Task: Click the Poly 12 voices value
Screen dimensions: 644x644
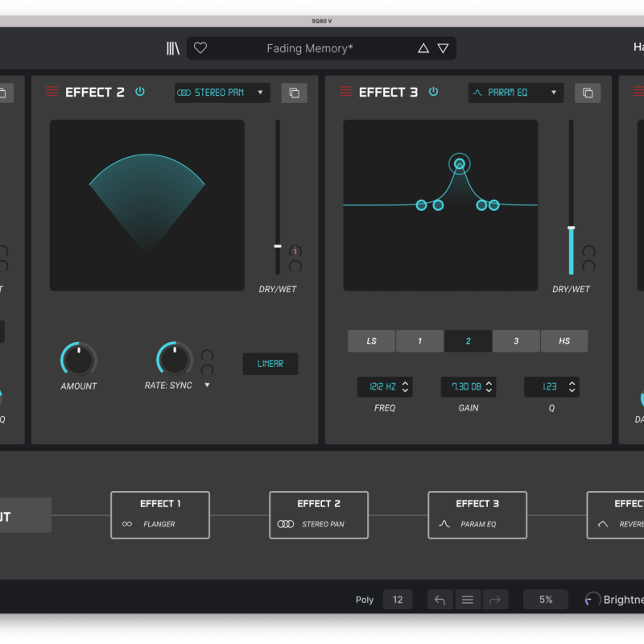Action: coord(398,600)
